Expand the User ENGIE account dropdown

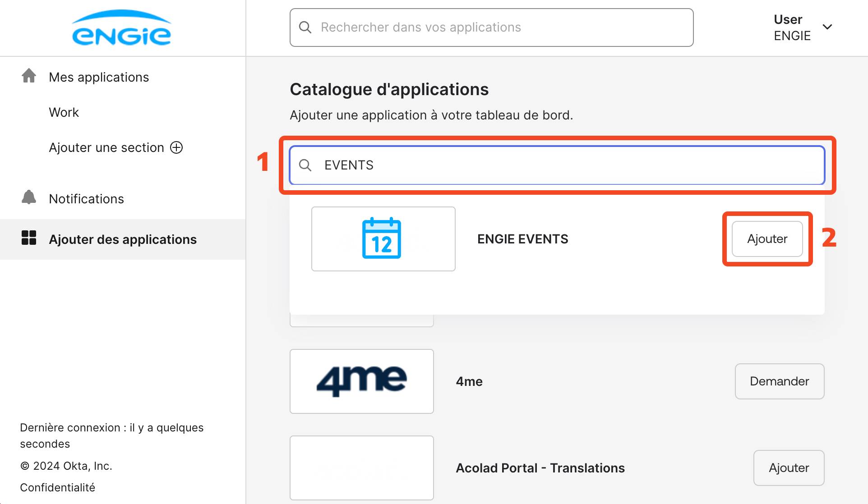click(x=827, y=27)
